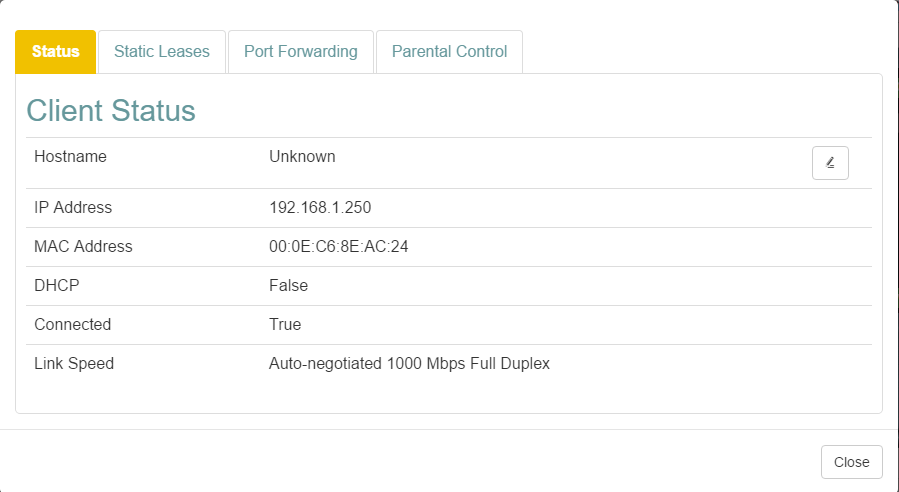Click the True value for Connected
The height and width of the screenshot is (492, 899).
(x=285, y=325)
